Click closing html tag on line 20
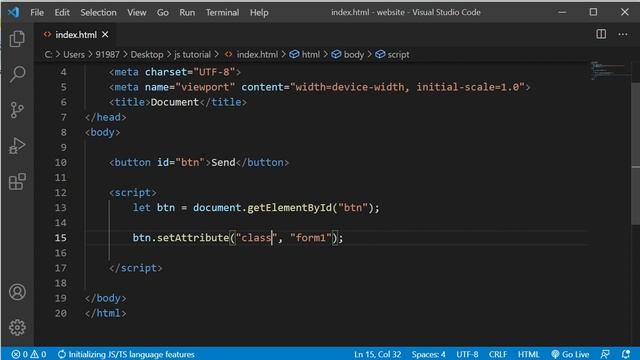Screen dimensions: 640x360 point(105,313)
